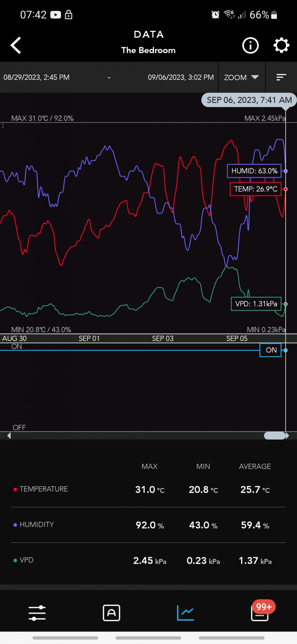Open the info circle icon
Viewport: 297px width, 644px height.
click(x=250, y=46)
